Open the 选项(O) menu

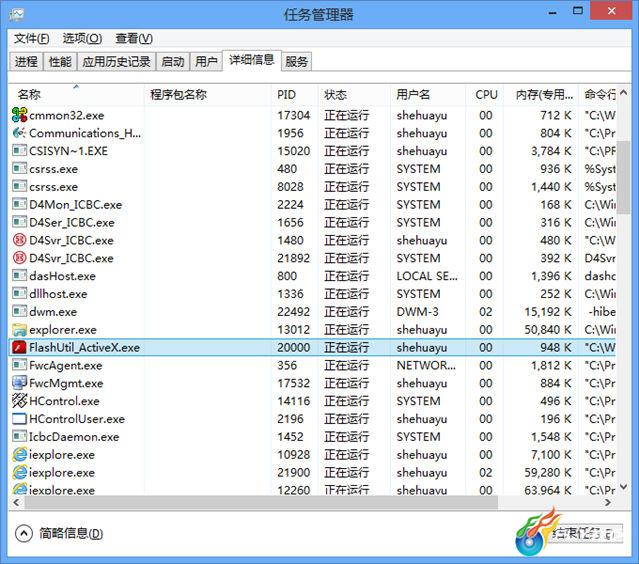click(82, 39)
